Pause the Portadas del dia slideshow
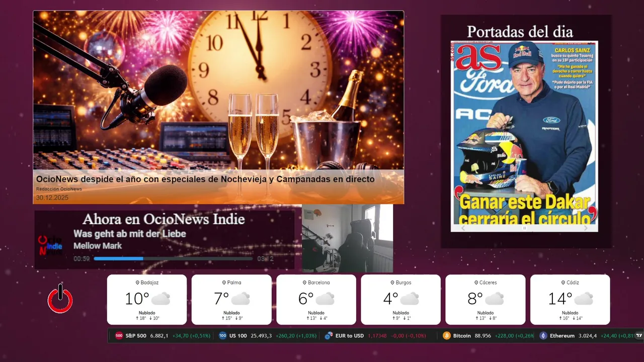 pyautogui.click(x=524, y=228)
